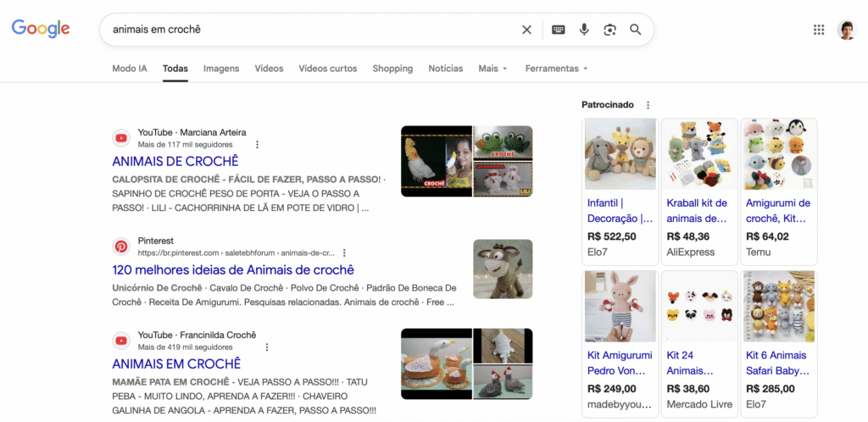
Task: Click the crochet ducks video thumbnail
Action: click(x=437, y=364)
